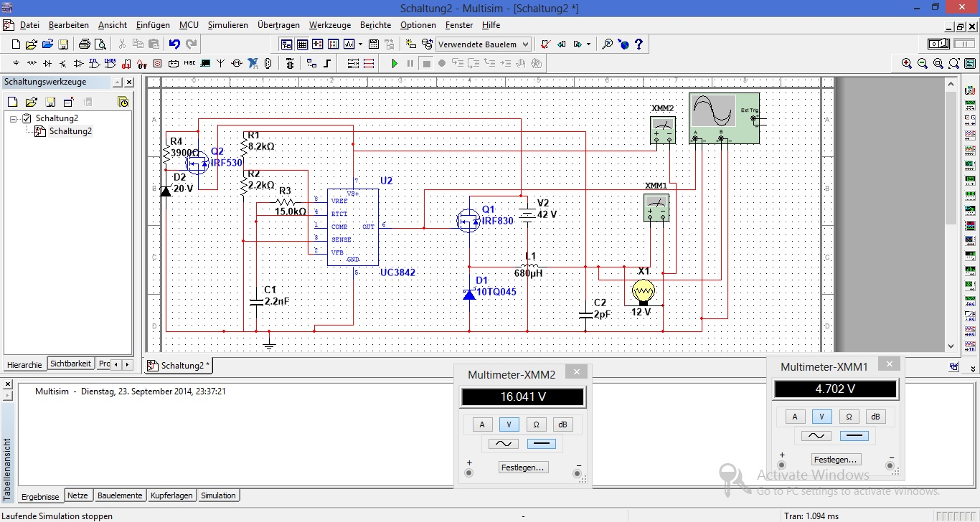Switch to the Bauelemente spreadsheet tab
This screenshot has height=522, width=980.
[x=120, y=495]
